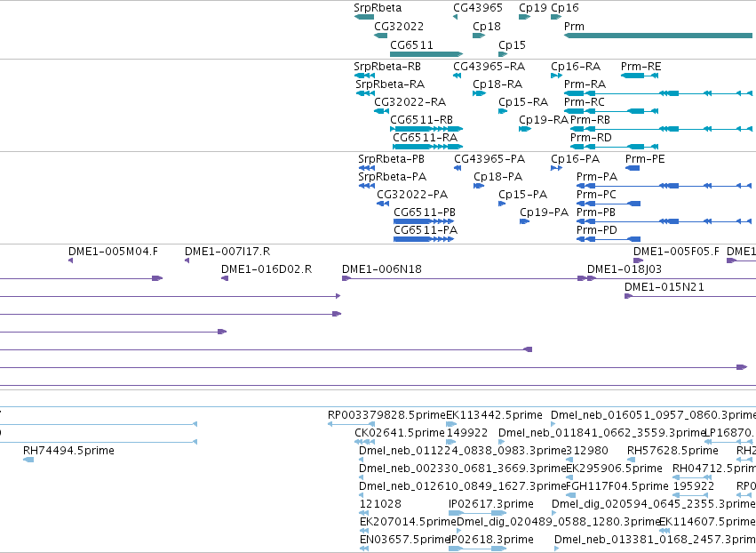This screenshot has width=756, height=553.
Task: Click the DME1-016D02.R BAC end label
Action: tap(267, 269)
